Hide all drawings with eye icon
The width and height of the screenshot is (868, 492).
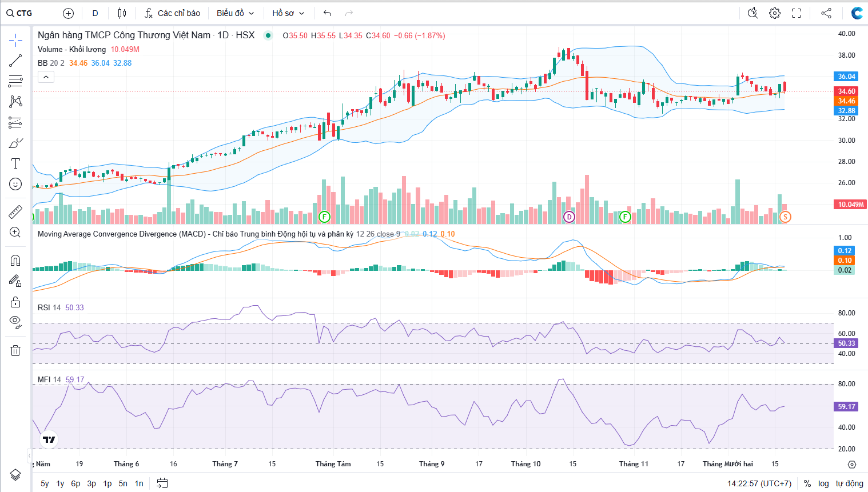(15, 322)
